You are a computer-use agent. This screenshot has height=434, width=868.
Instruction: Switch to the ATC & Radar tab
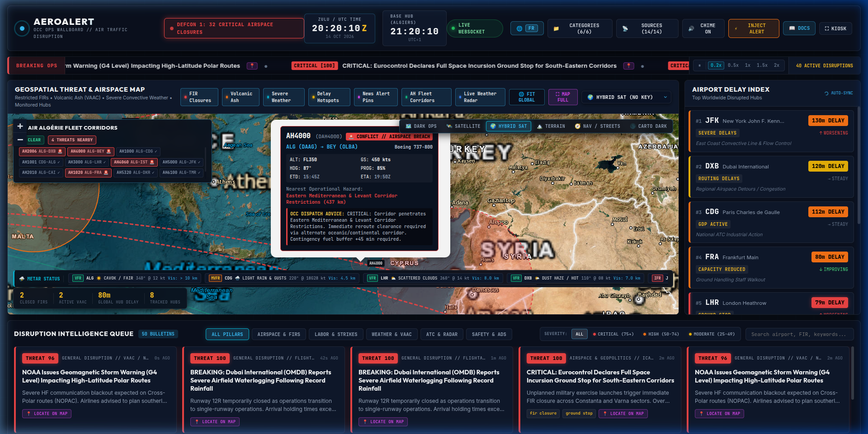coord(442,334)
